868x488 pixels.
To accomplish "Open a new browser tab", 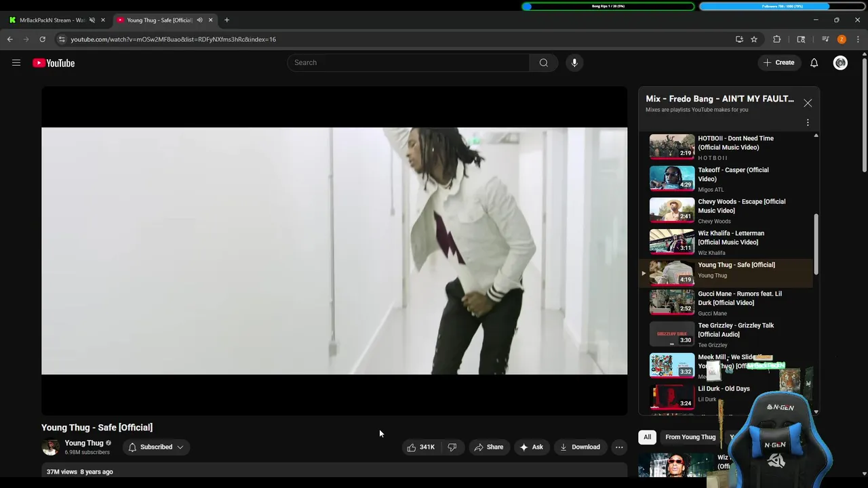I will pos(226,20).
